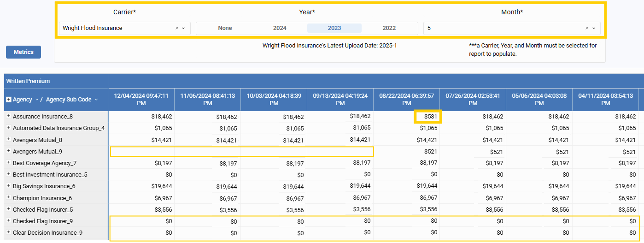This screenshot has height=243, width=644.
Task: Expand the Checked Flag Insurer_9 row
Action: (x=8, y=221)
